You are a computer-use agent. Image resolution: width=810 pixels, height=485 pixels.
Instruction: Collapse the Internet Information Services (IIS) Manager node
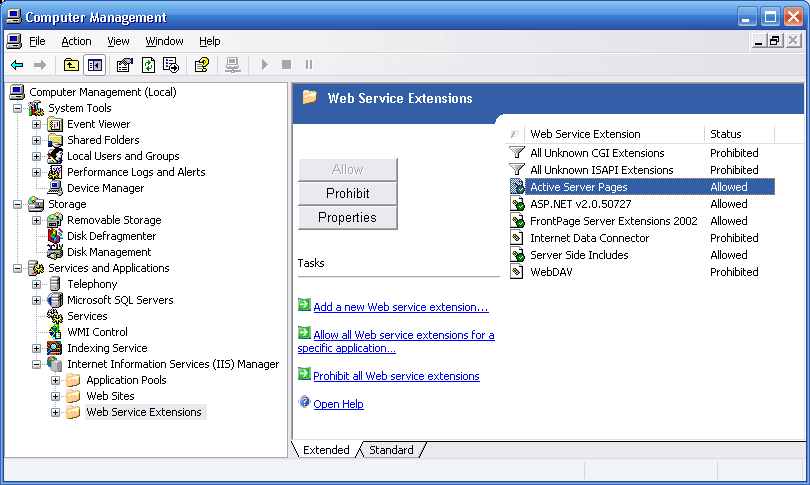click(x=36, y=365)
